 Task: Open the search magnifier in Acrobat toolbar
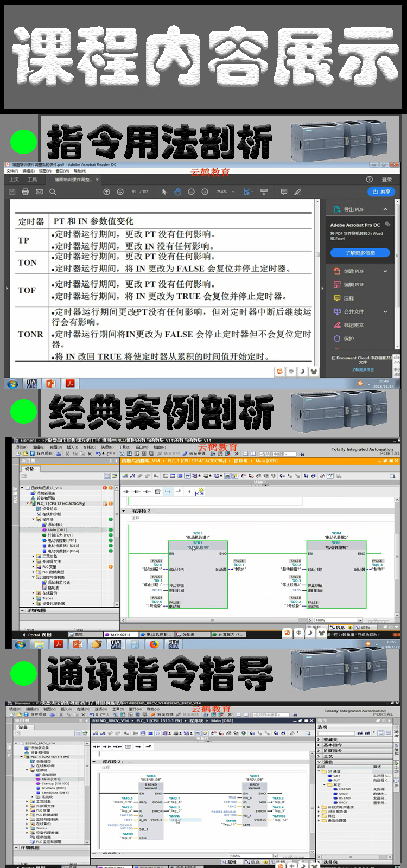(x=53, y=192)
